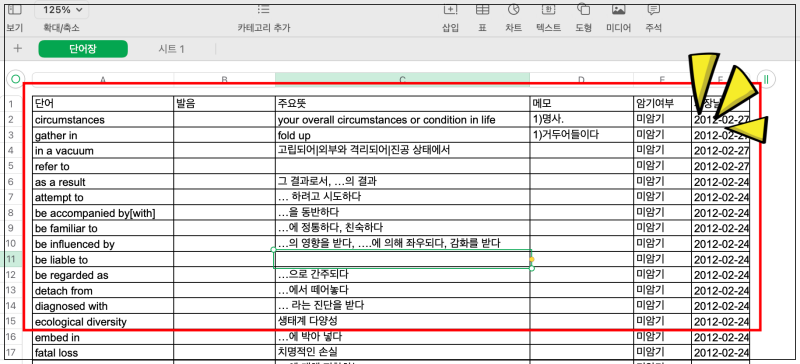Select column A header
800x364 pixels.
tap(103, 79)
